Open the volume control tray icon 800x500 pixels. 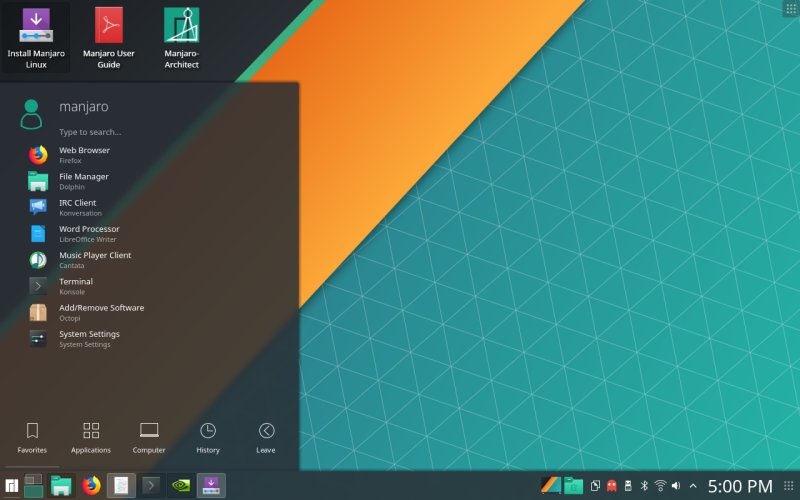point(676,486)
